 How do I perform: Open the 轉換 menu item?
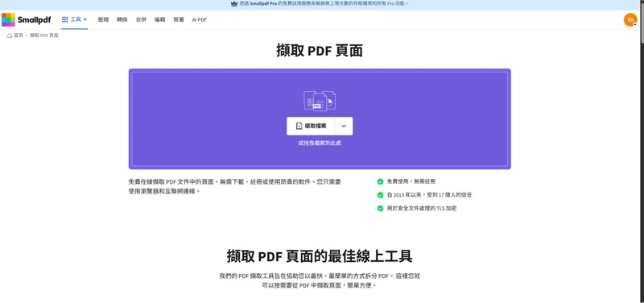point(122,19)
